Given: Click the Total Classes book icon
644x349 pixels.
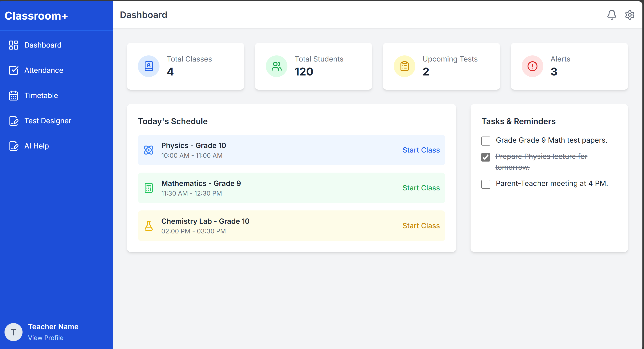Looking at the screenshot, I should (x=148, y=66).
